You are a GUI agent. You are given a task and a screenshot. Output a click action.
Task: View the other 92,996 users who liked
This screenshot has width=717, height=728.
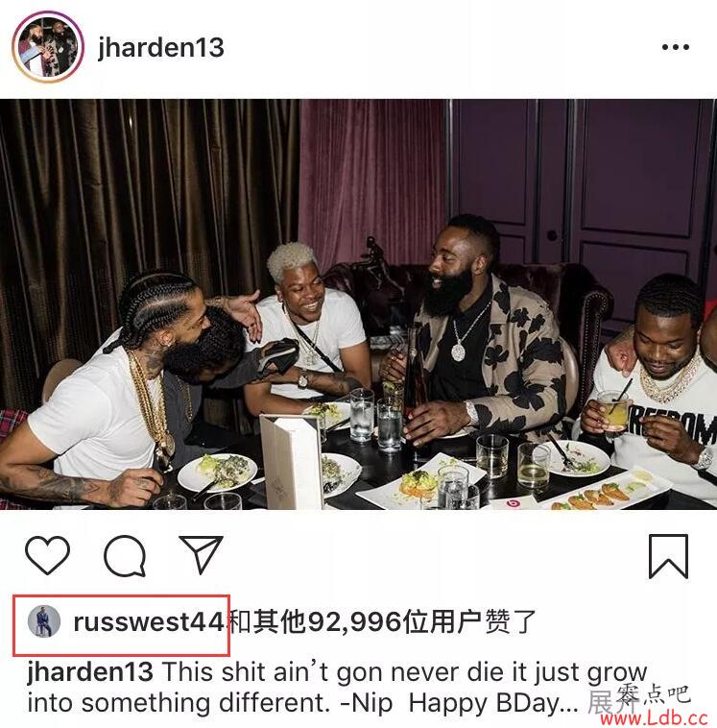pos(383,622)
